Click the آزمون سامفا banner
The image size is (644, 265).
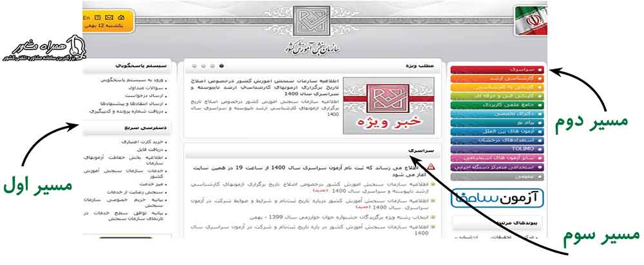pos(497,197)
